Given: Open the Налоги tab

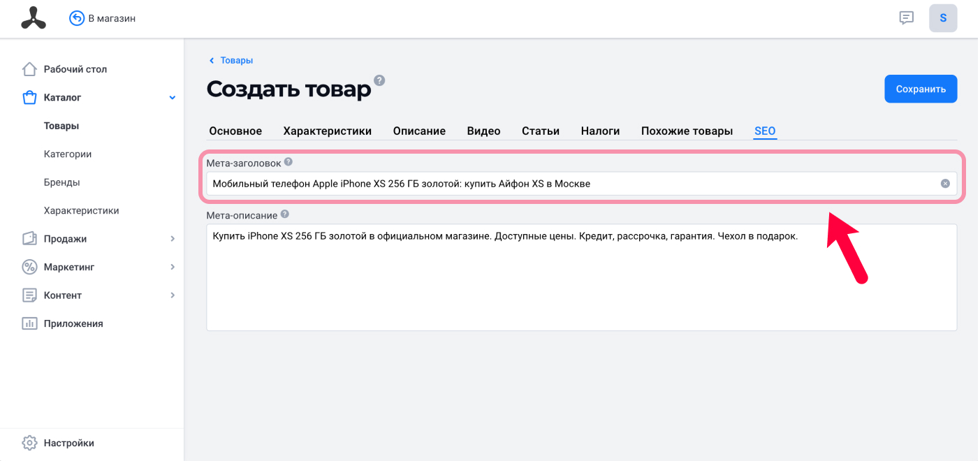Looking at the screenshot, I should click(x=601, y=131).
